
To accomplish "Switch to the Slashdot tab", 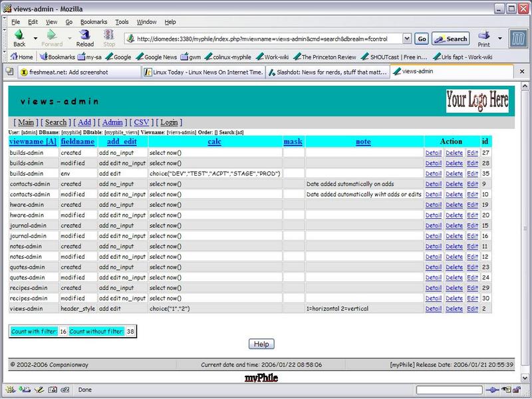I will pyautogui.click(x=328, y=72).
